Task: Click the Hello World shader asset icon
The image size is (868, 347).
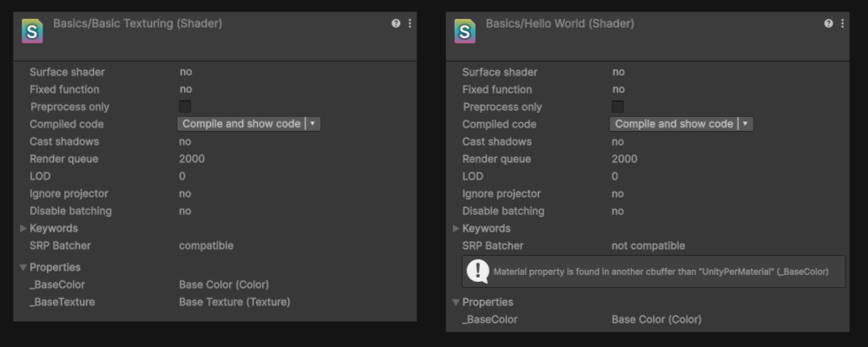Action: click(x=465, y=31)
